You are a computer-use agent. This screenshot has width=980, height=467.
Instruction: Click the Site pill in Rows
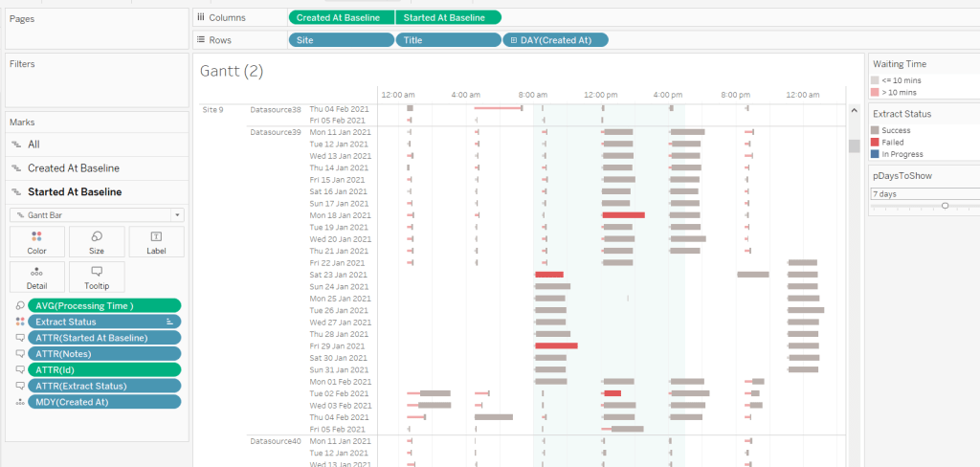point(341,40)
